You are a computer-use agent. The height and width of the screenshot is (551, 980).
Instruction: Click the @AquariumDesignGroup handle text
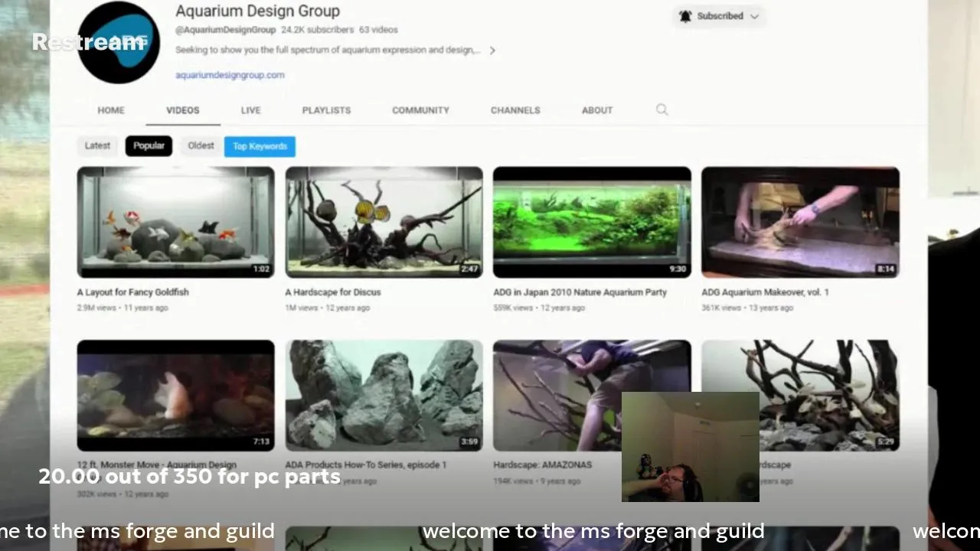(225, 30)
